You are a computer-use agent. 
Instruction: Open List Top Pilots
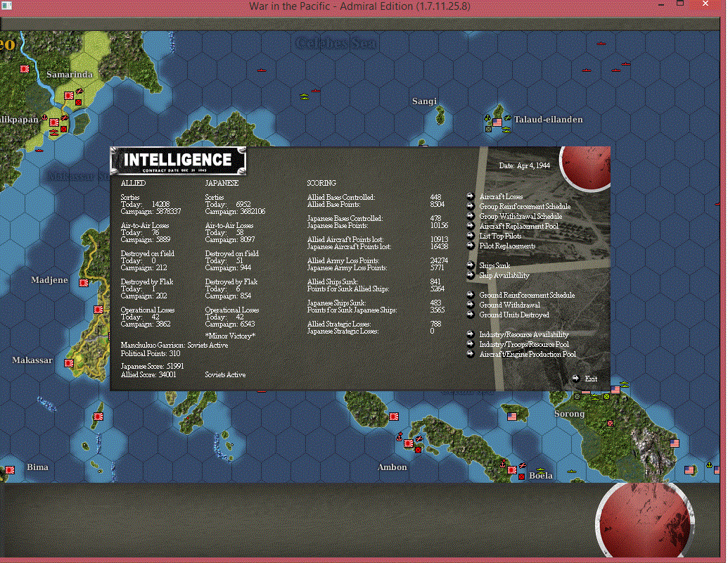tap(500, 236)
